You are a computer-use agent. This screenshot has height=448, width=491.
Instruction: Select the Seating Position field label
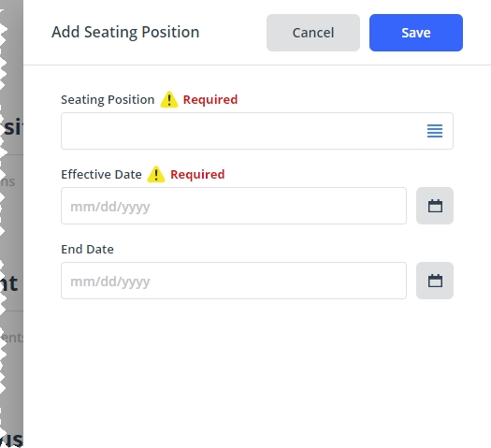tap(108, 100)
